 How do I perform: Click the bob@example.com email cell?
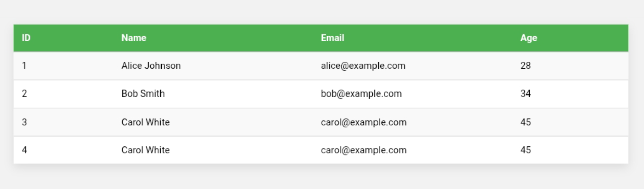click(361, 93)
